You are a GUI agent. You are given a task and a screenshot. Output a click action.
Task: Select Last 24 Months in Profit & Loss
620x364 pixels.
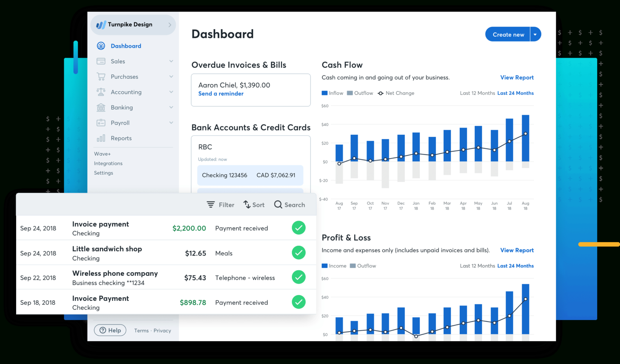coord(515,266)
